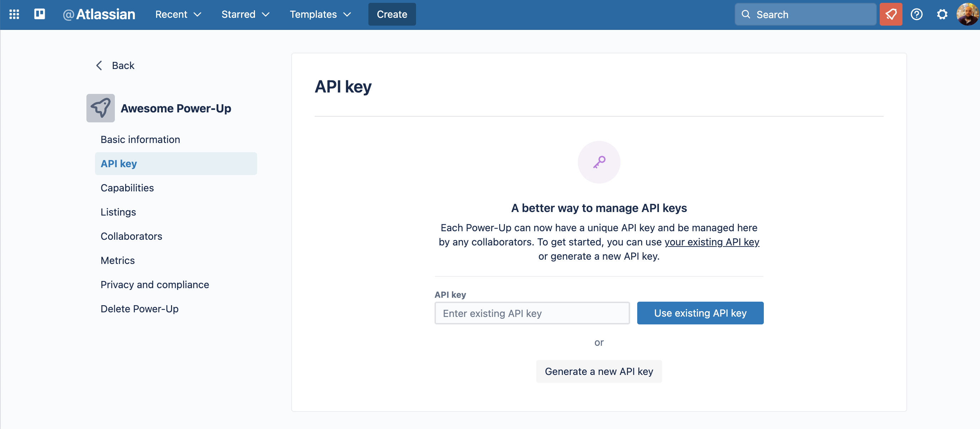Click Use existing API key button
980x429 pixels.
(x=700, y=313)
